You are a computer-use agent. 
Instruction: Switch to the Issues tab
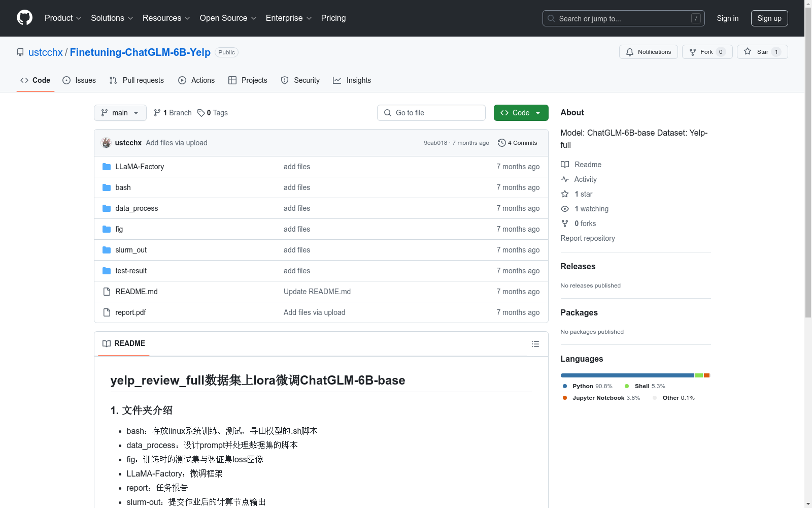click(x=79, y=80)
